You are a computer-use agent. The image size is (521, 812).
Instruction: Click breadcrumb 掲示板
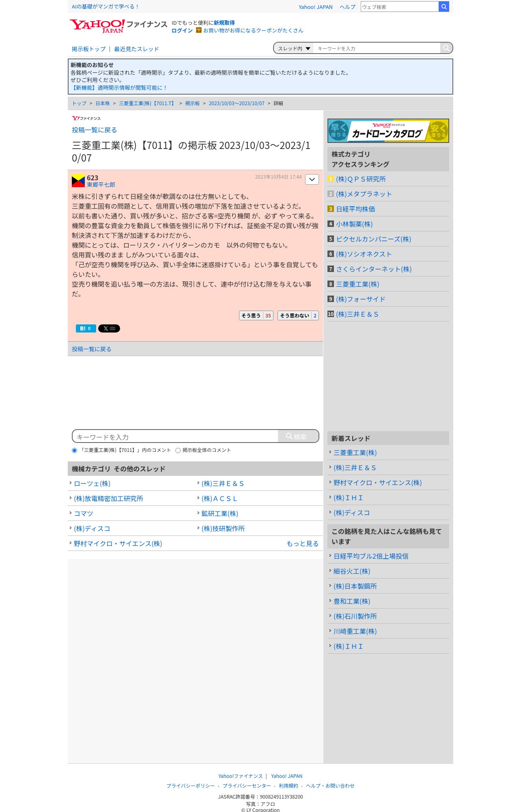coord(192,104)
